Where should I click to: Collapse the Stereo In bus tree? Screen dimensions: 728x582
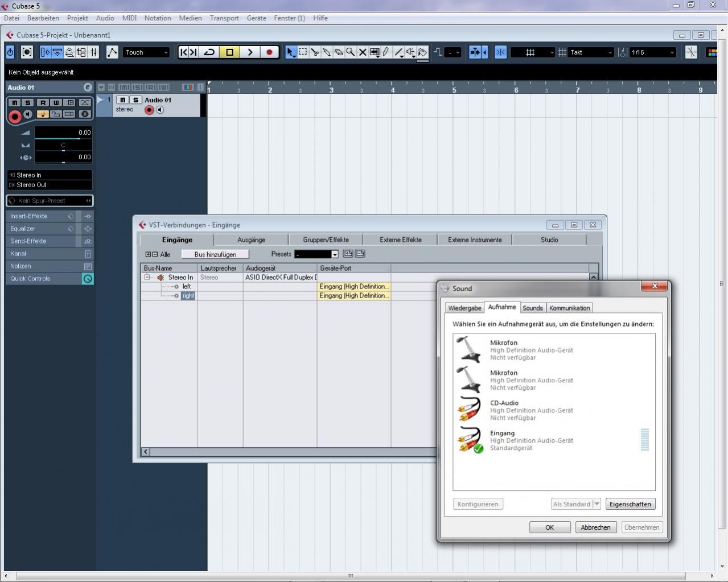147,277
